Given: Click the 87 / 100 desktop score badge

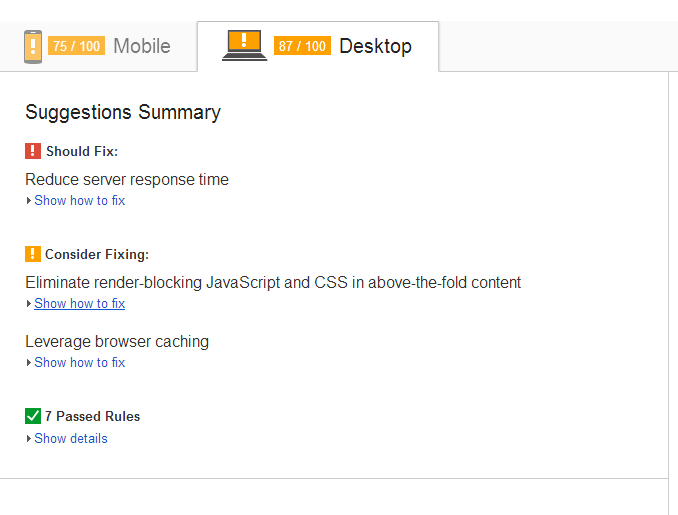Looking at the screenshot, I should tap(302, 46).
